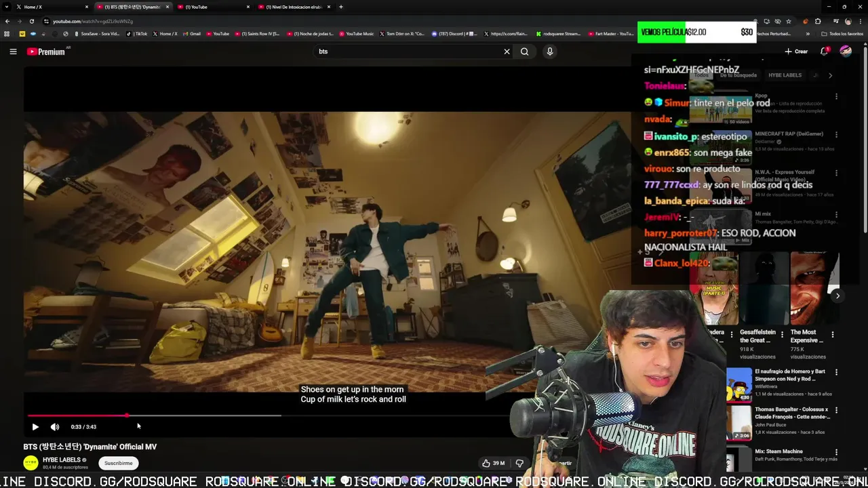Reload the page in the browser
This screenshot has width=868, height=488.
[33, 22]
